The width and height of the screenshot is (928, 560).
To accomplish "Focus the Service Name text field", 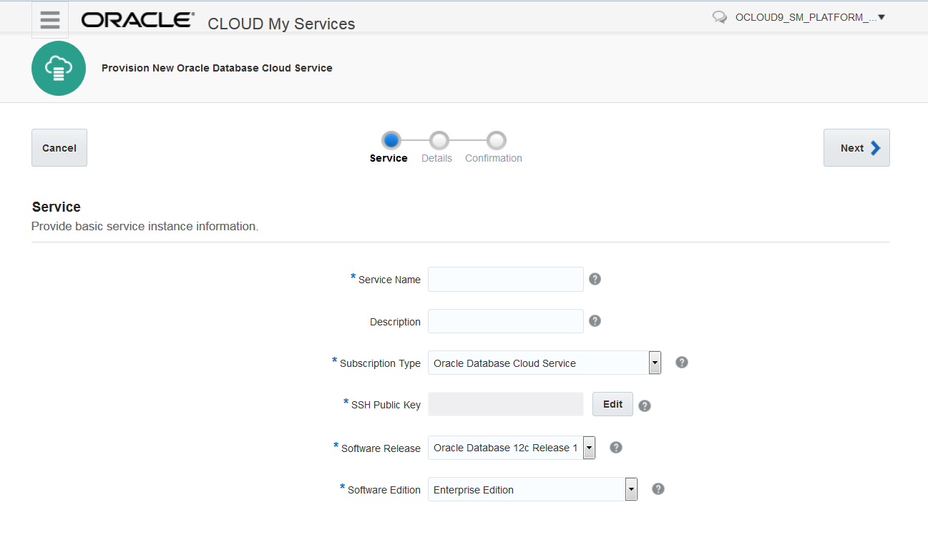I will (505, 280).
